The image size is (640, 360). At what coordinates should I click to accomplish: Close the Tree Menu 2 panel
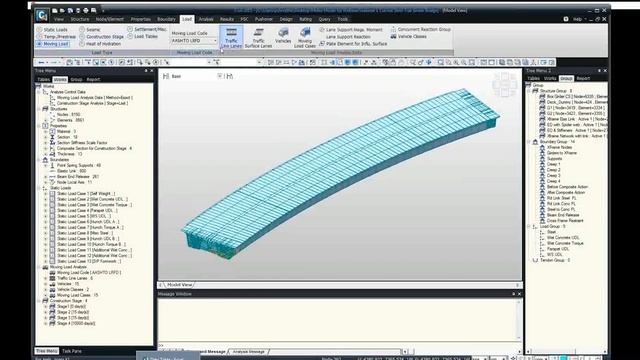(605, 71)
